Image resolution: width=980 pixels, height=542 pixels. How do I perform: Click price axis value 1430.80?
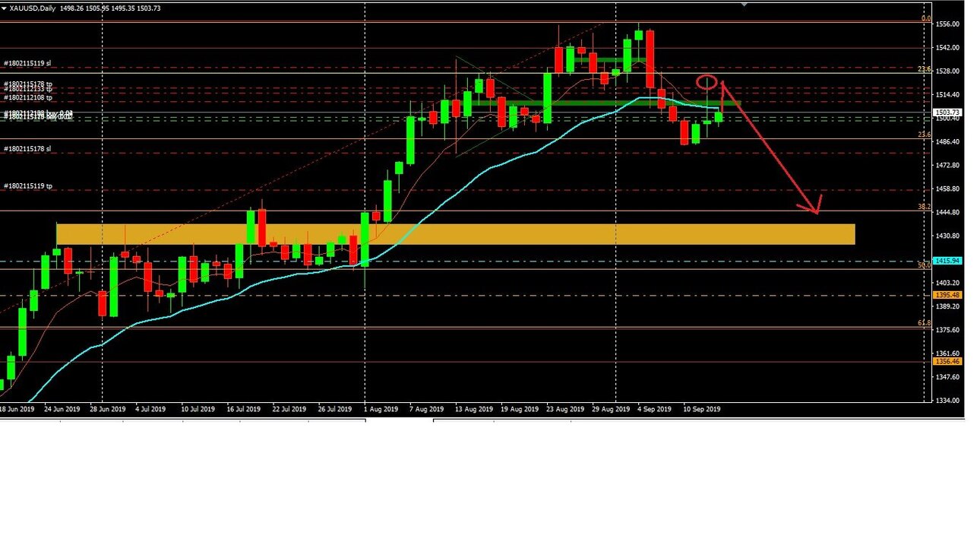(x=947, y=236)
